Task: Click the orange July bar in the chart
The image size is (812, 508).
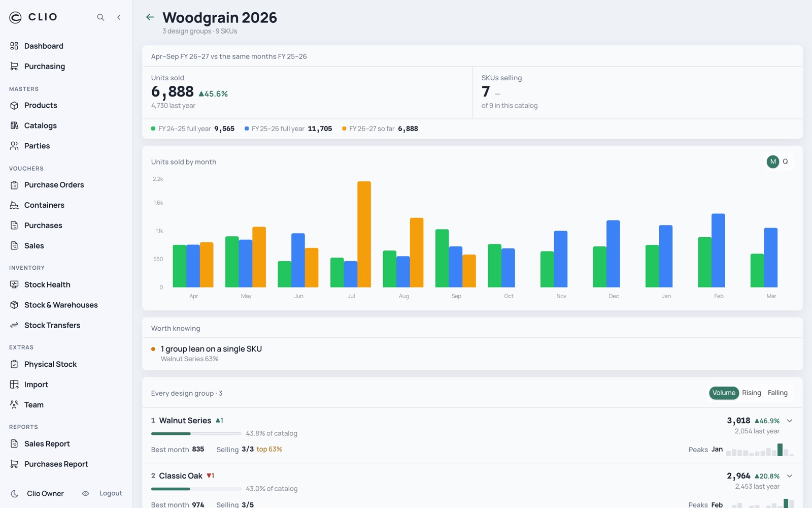Action: coord(364,234)
